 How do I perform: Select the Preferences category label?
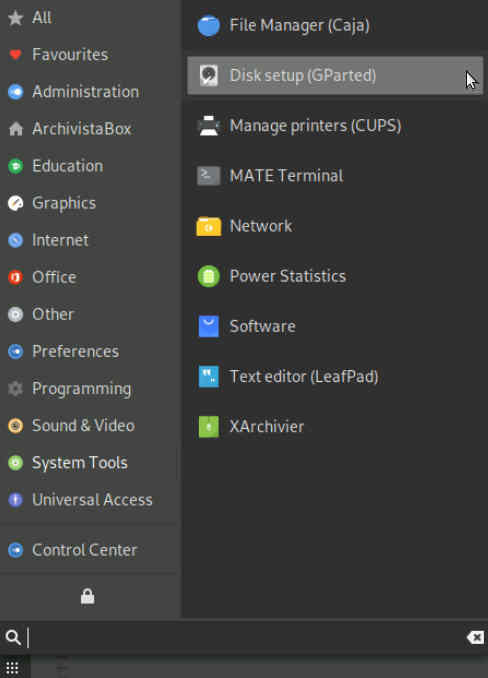click(76, 352)
